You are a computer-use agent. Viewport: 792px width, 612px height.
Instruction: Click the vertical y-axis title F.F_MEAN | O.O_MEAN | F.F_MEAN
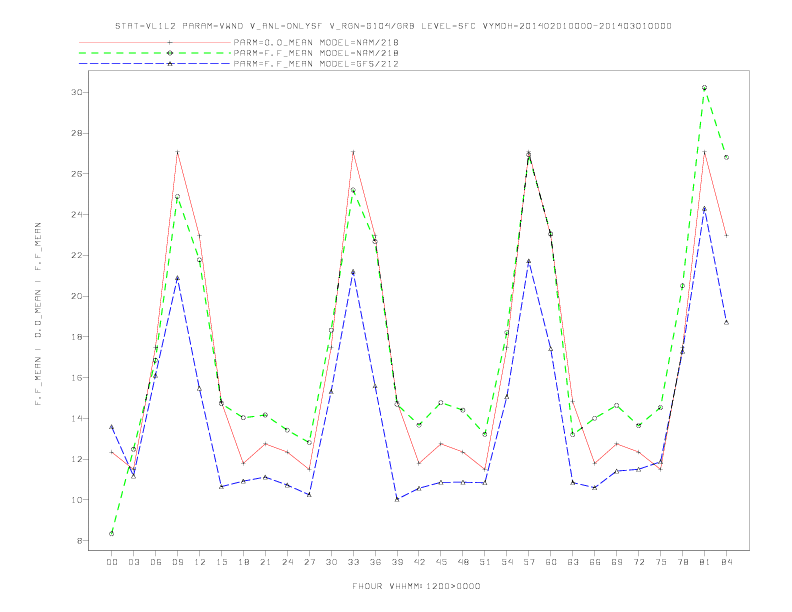coord(38,314)
